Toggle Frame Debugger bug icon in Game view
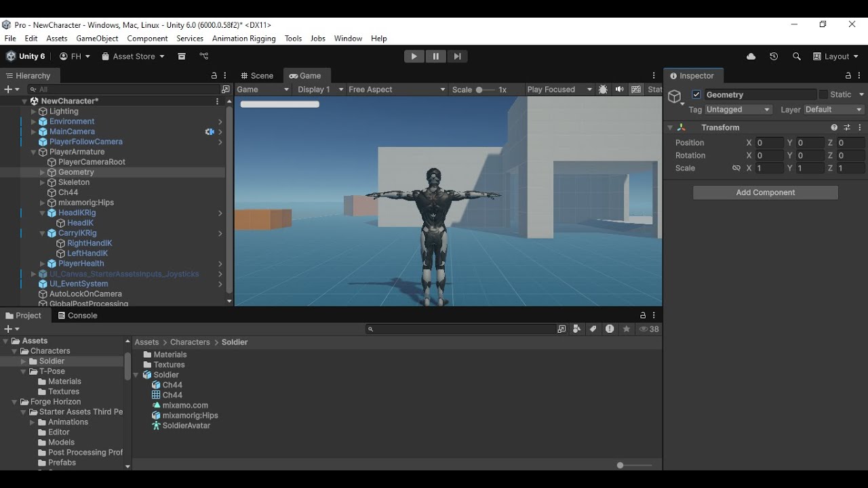Viewport: 868px width, 488px height. click(x=603, y=89)
